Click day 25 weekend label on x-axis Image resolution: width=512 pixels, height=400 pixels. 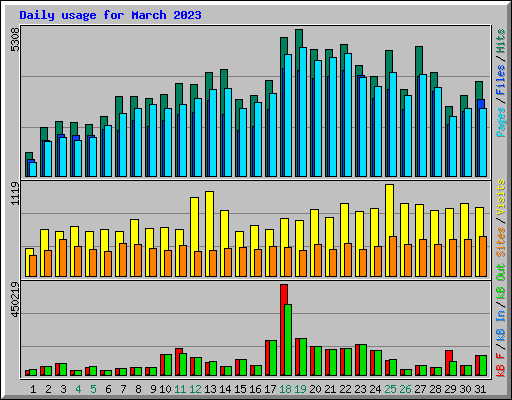pos(390,389)
